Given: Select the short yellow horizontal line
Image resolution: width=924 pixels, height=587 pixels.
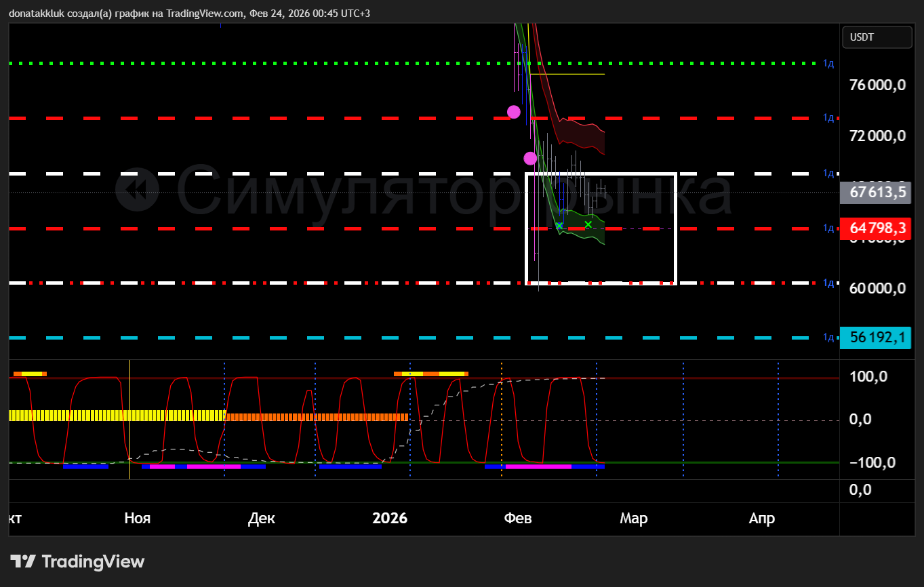Looking at the screenshot, I should [569, 74].
